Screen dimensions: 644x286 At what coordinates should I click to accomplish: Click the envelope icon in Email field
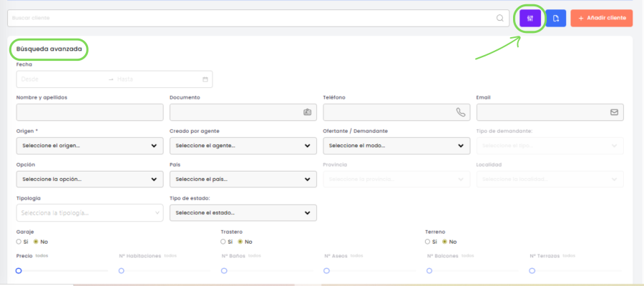[614, 112]
